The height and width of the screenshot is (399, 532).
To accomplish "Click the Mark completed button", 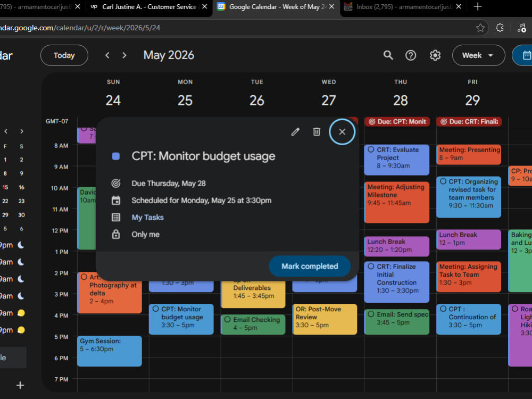I will coord(310,267).
